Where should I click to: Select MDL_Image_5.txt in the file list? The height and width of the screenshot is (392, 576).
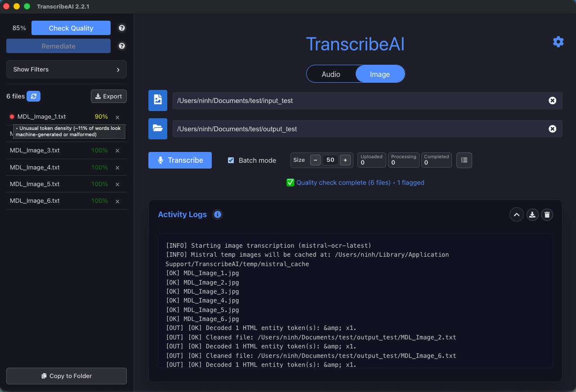(x=35, y=184)
